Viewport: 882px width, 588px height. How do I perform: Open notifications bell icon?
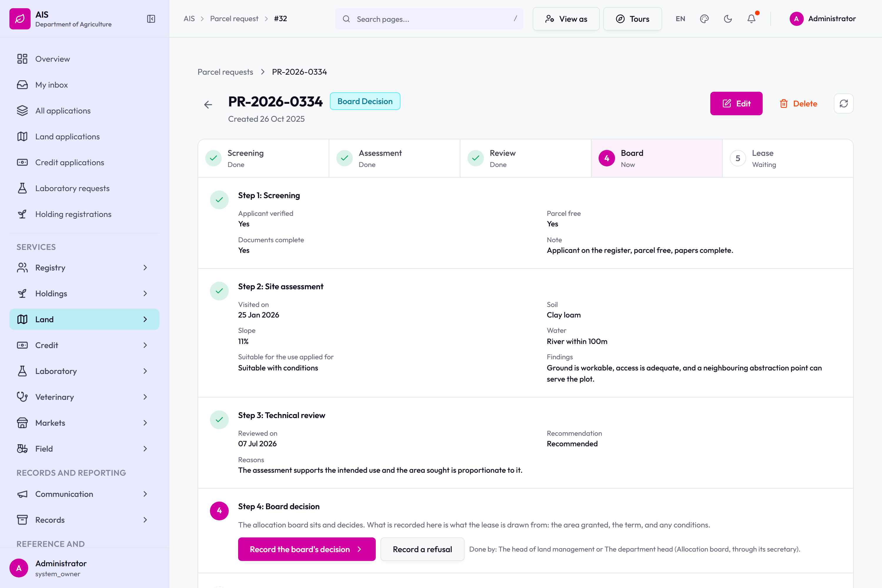pyautogui.click(x=751, y=19)
